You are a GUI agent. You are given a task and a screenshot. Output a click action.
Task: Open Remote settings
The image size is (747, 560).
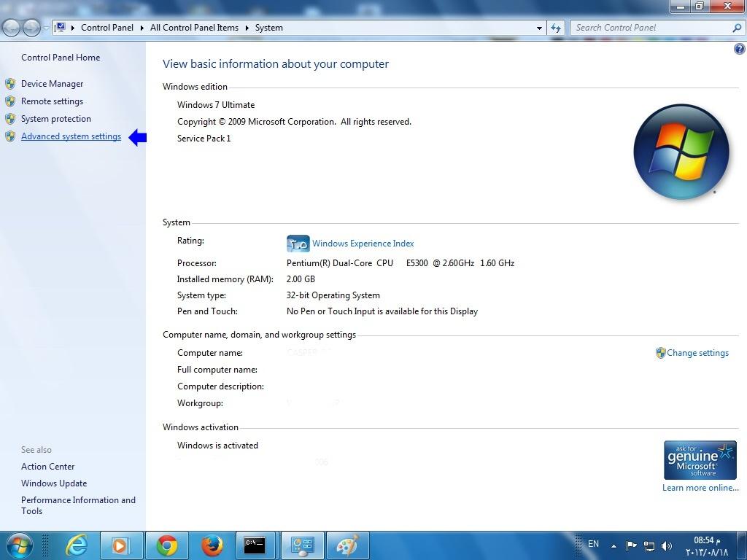pos(52,101)
